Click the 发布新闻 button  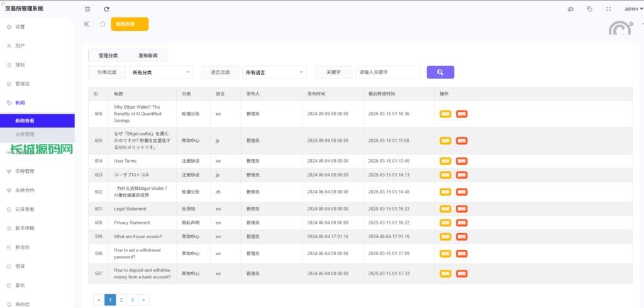148,55
